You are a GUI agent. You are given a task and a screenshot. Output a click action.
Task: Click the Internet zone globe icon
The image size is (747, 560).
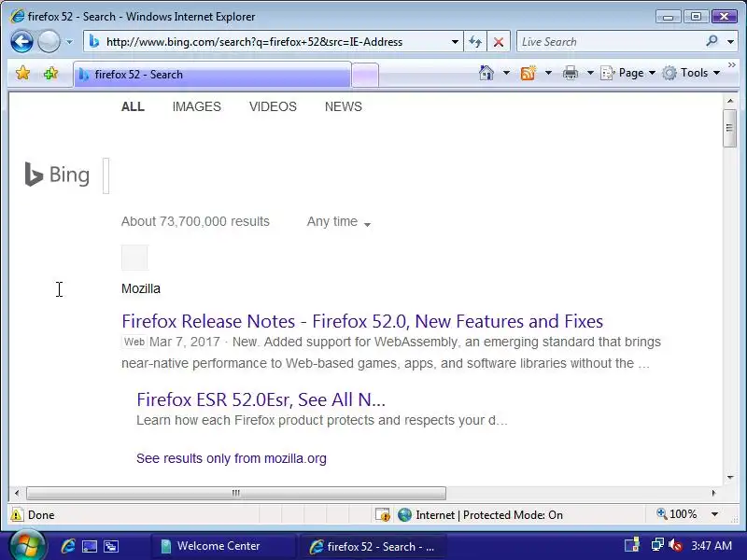404,515
